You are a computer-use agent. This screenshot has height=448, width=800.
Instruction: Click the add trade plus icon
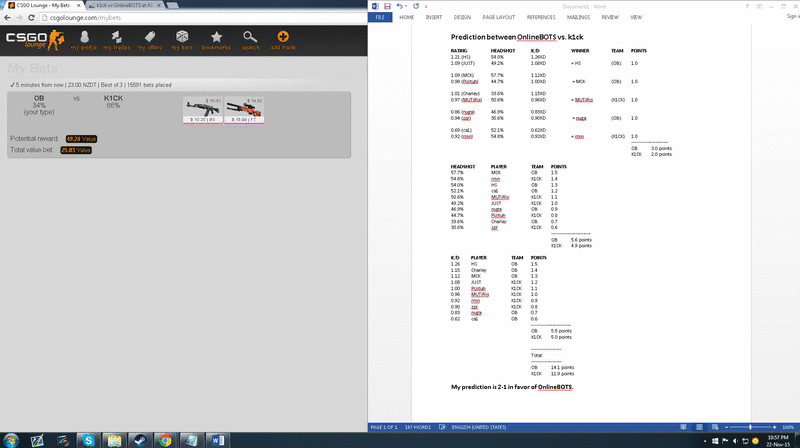tap(283, 40)
